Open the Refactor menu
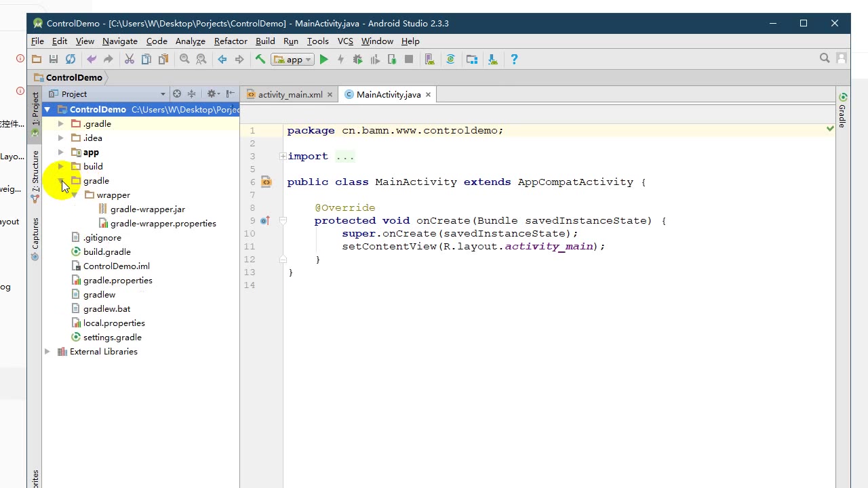 [x=231, y=41]
